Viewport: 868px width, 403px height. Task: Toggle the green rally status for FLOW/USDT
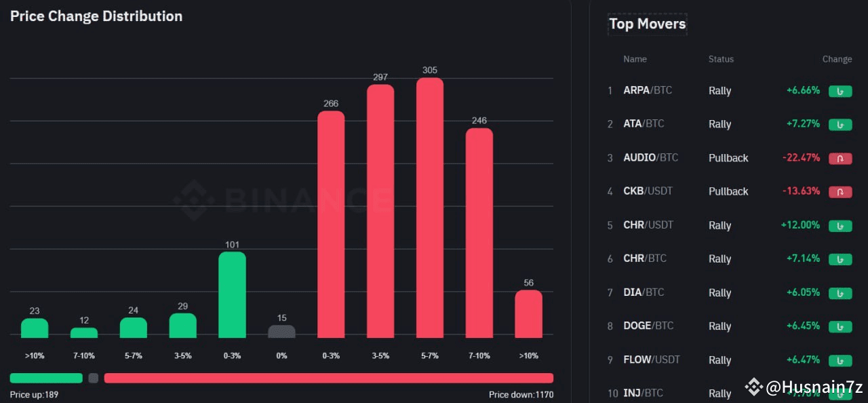coord(840,360)
